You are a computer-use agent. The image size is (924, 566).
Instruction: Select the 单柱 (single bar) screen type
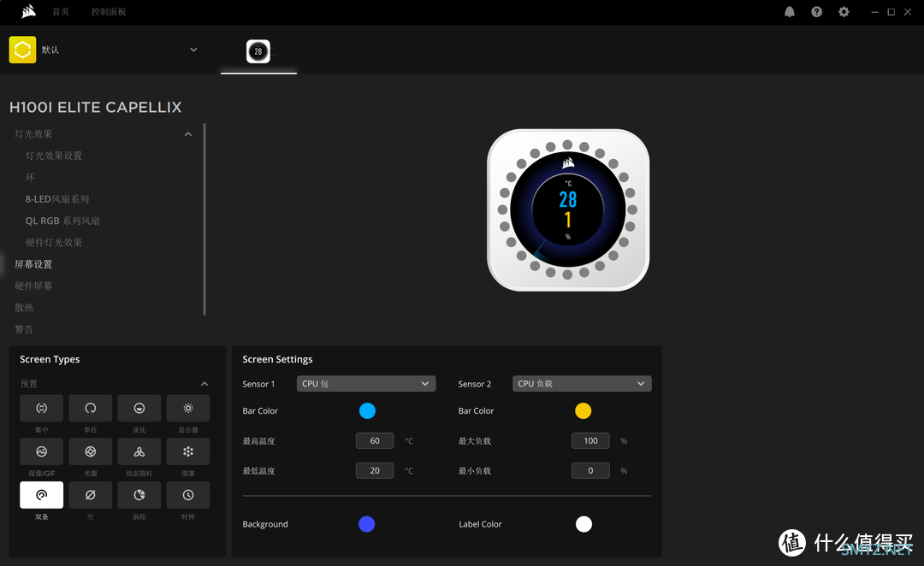[x=90, y=408]
